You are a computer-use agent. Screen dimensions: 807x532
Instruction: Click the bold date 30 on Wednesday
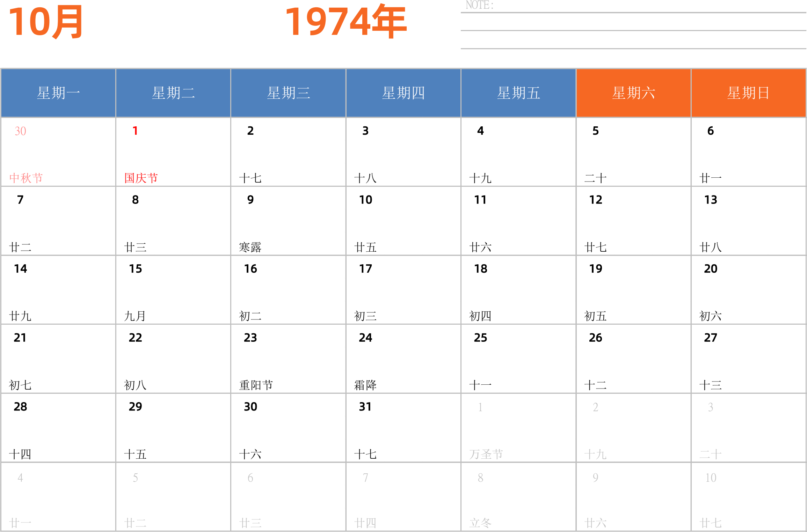pyautogui.click(x=250, y=406)
